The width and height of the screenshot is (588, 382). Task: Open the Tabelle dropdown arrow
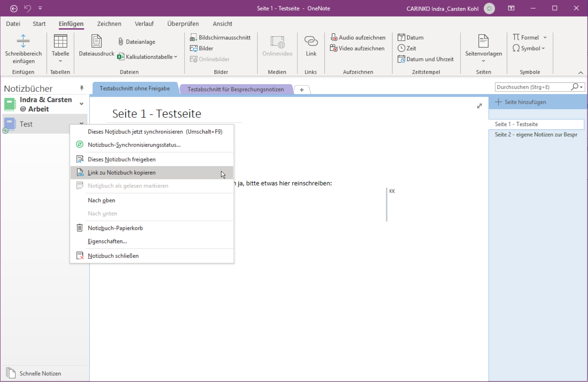(x=61, y=61)
